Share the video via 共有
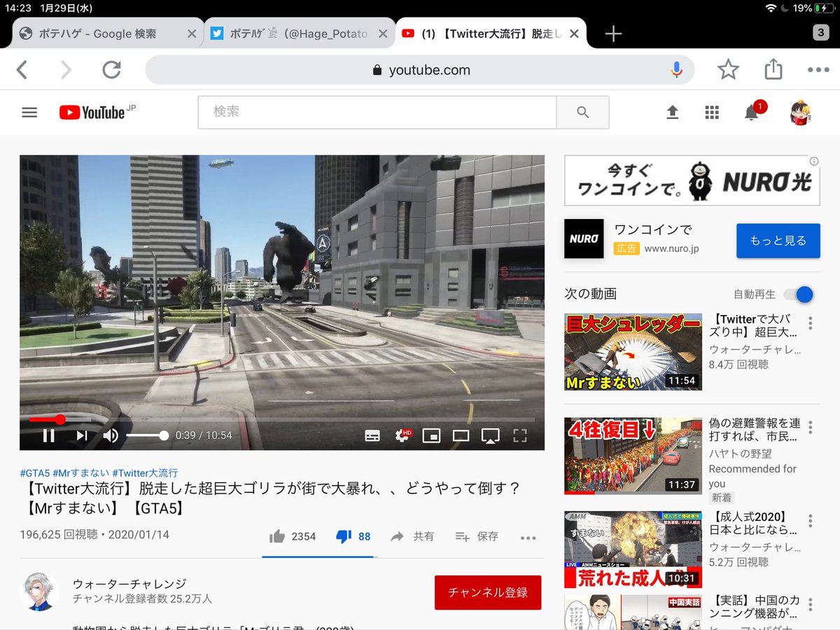 412,537
